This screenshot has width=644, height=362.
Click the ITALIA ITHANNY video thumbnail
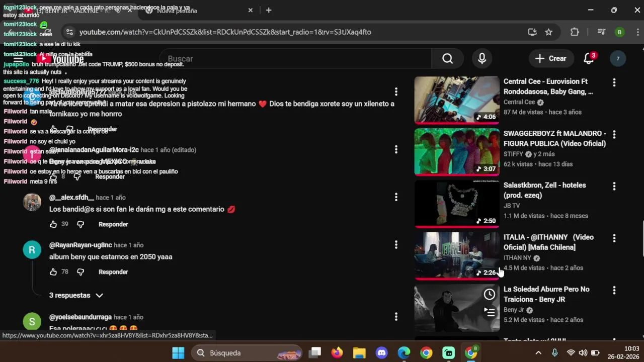[x=457, y=256]
